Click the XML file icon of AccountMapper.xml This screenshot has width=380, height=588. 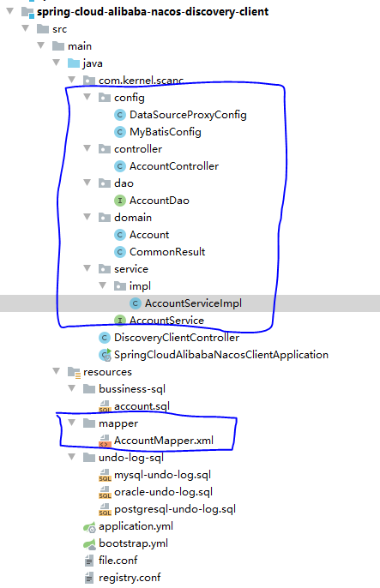tap(105, 441)
